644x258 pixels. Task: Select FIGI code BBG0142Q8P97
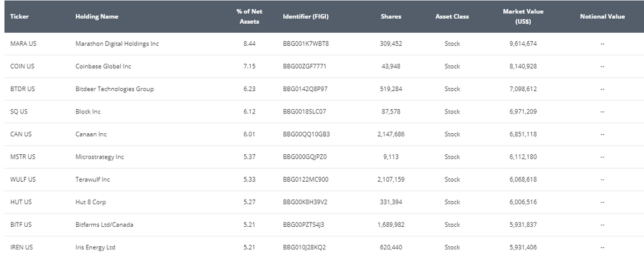click(305, 89)
